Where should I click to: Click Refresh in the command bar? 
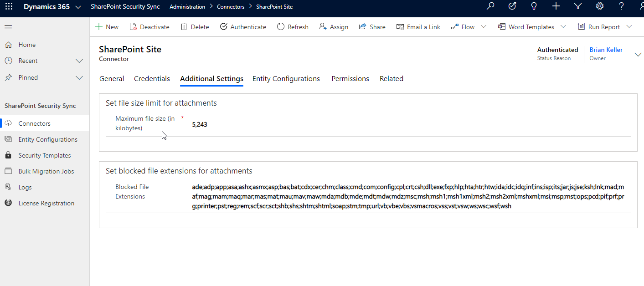[293, 27]
